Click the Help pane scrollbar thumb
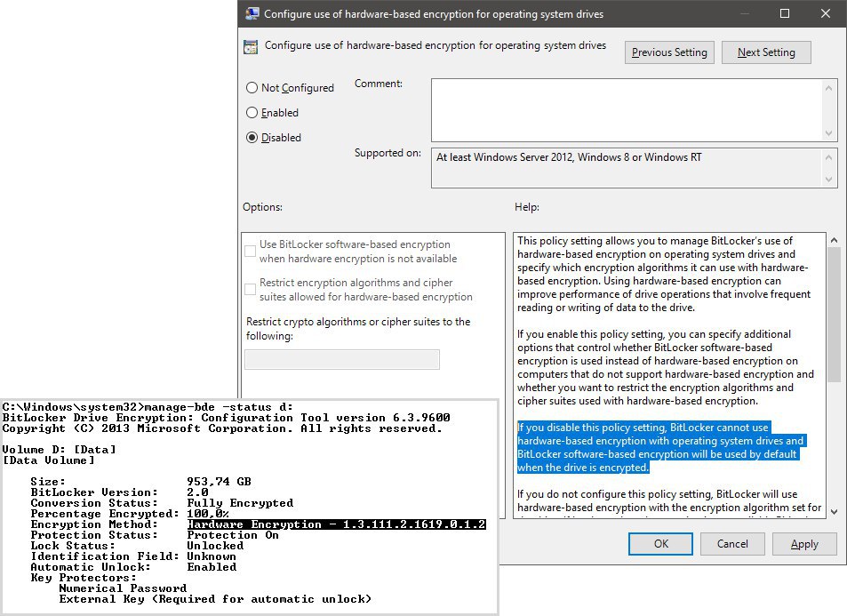This screenshot has height=616, width=847. click(834, 314)
